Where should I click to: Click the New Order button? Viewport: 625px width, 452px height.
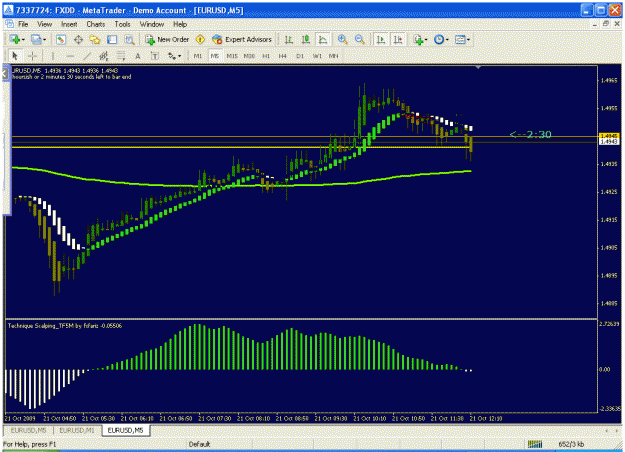click(x=167, y=39)
